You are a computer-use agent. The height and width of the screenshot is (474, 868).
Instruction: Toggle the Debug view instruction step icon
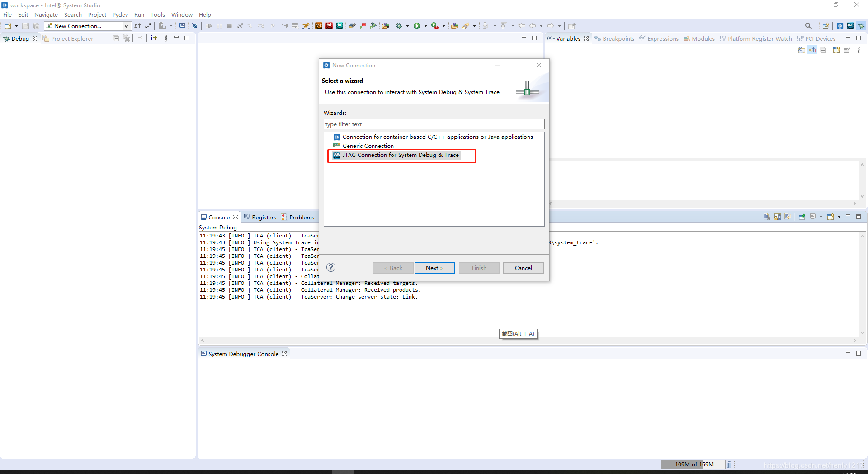pos(154,38)
